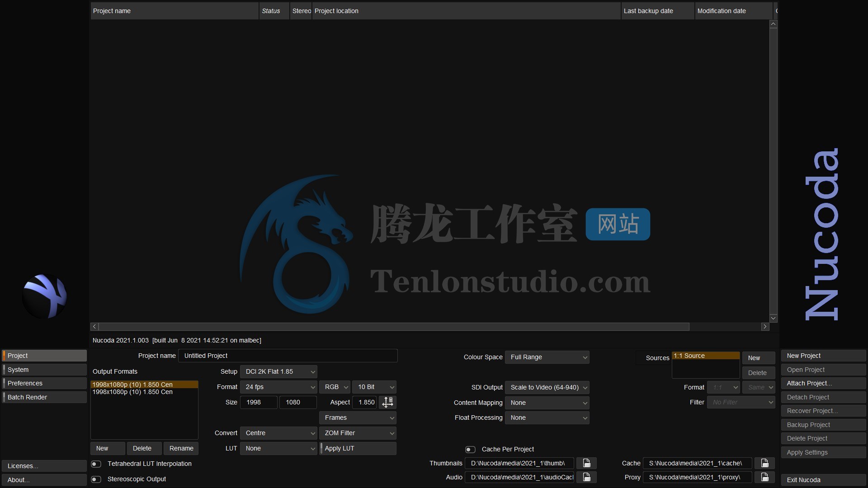Open the Same format dropdown
The width and height of the screenshot is (868, 488).
(x=759, y=387)
